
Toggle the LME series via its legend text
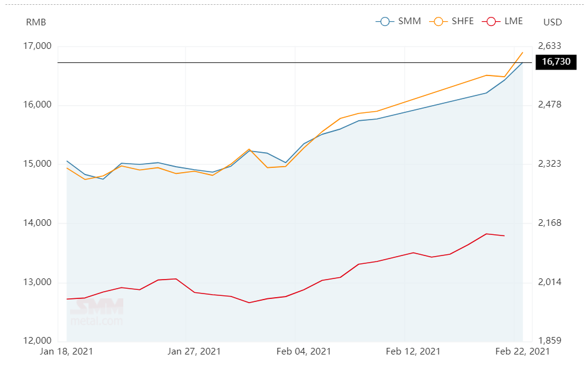(x=513, y=22)
